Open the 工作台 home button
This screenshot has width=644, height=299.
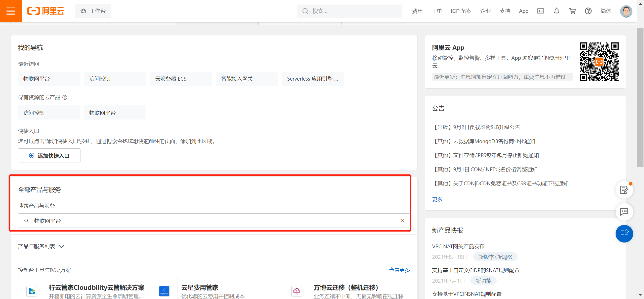pyautogui.click(x=93, y=11)
